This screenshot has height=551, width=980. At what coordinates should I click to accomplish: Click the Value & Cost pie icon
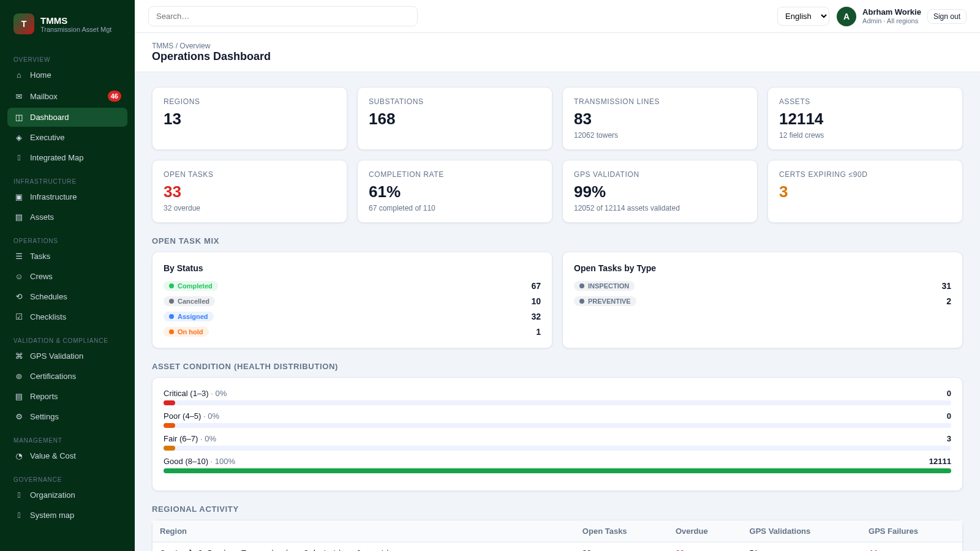(x=19, y=456)
